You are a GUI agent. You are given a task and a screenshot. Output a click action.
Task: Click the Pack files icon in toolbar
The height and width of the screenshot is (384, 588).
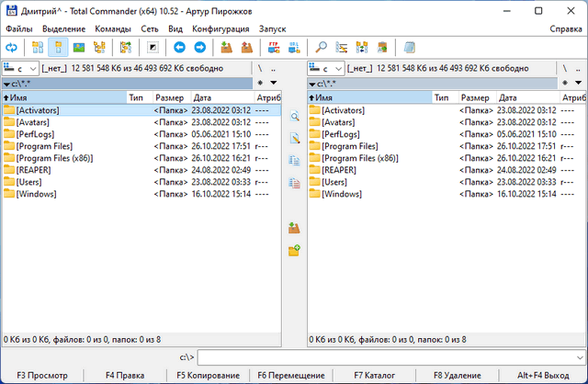click(225, 47)
